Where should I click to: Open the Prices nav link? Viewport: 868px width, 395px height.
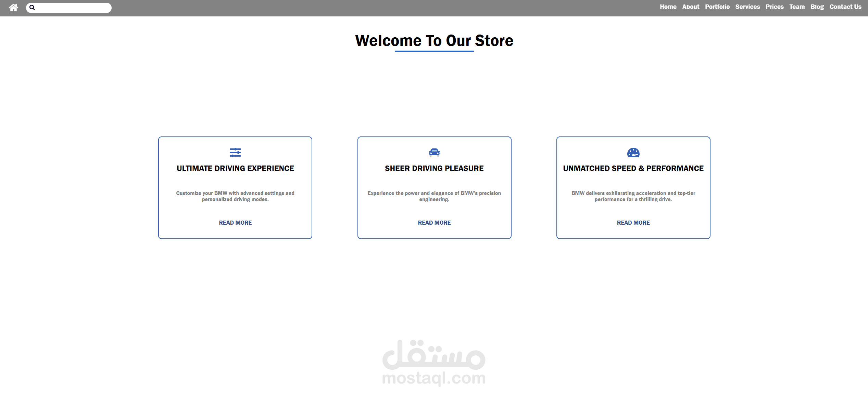pyautogui.click(x=775, y=7)
